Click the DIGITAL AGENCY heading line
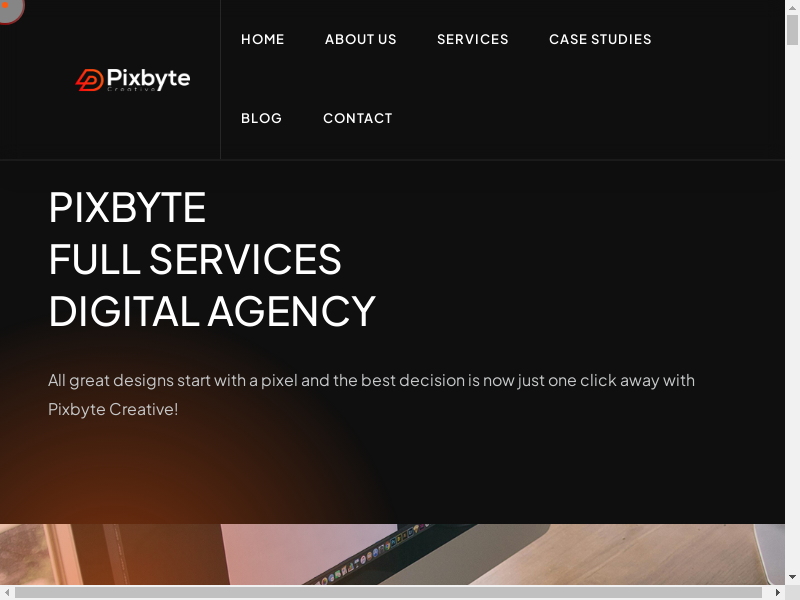 coord(212,311)
